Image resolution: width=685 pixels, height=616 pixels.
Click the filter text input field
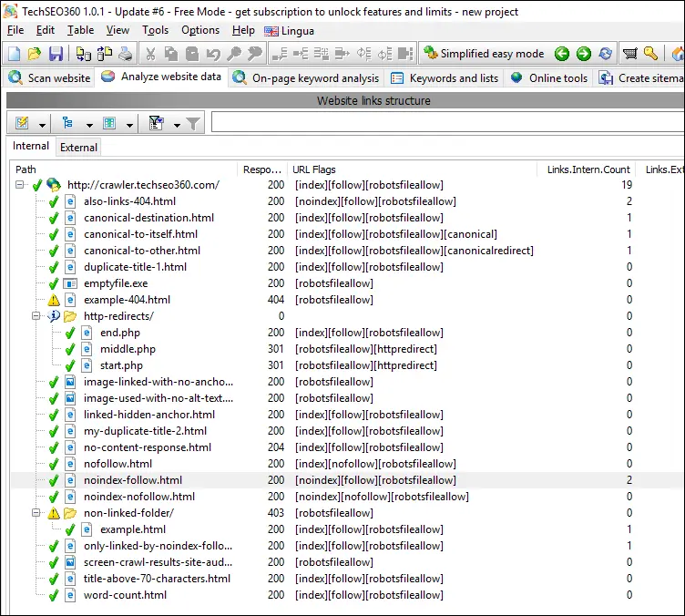tap(446, 123)
